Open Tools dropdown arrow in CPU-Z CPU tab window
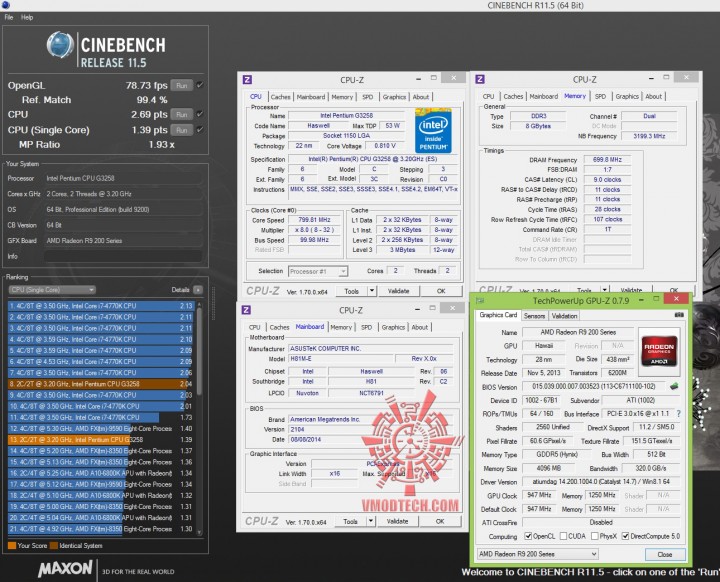Viewport: 720px width, 582px height. click(x=371, y=291)
